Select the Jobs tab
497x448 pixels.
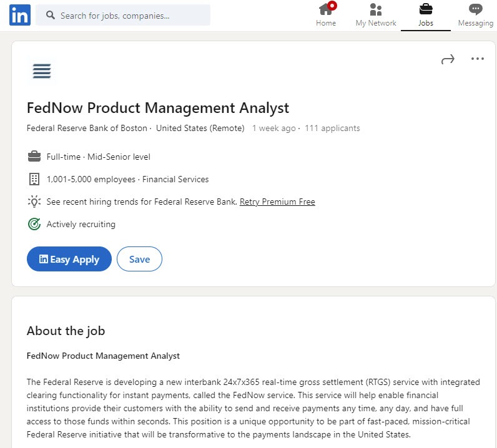pos(425,15)
